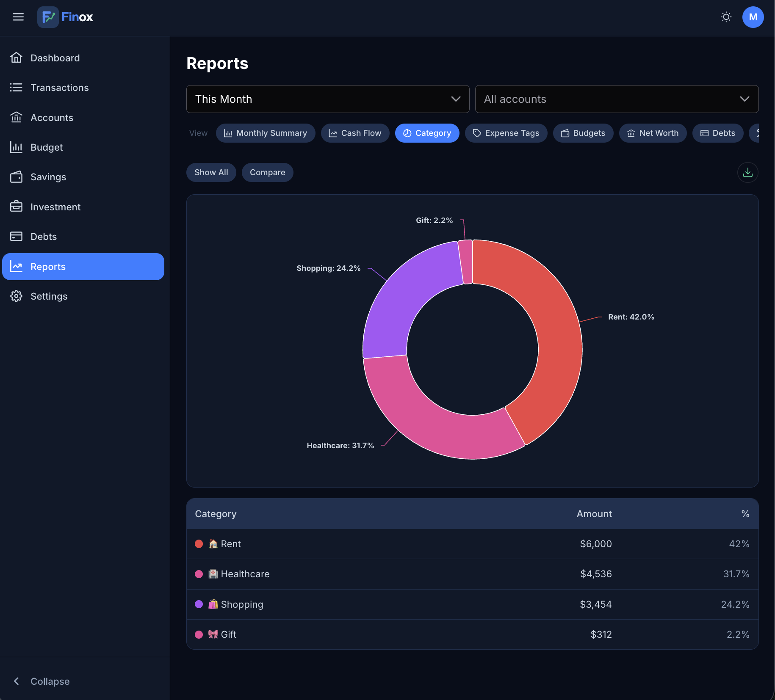
Task: Click the $6,000 amount for Rent
Action: tap(596, 544)
